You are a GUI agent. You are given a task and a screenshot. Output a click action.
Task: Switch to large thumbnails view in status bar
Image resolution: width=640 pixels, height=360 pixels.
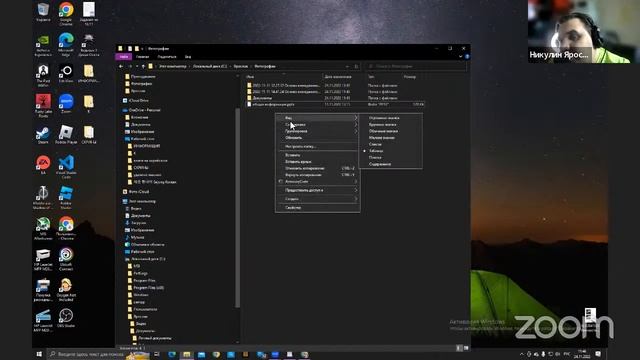pyautogui.click(x=466, y=348)
